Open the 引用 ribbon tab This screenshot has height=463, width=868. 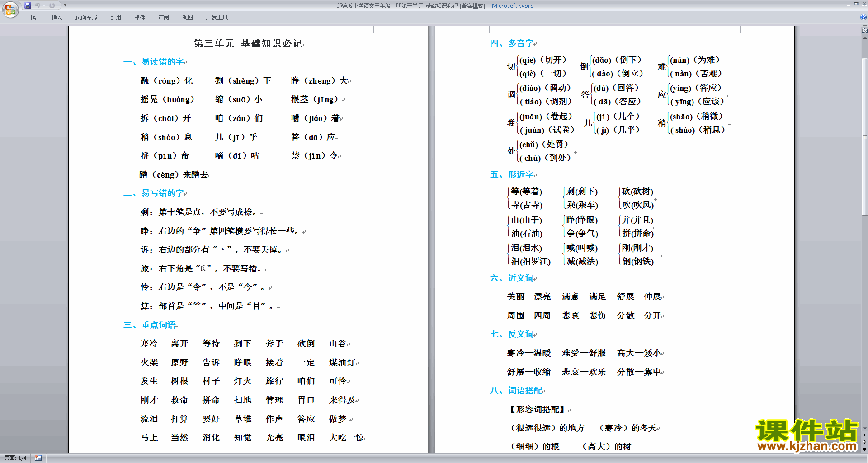click(x=116, y=18)
